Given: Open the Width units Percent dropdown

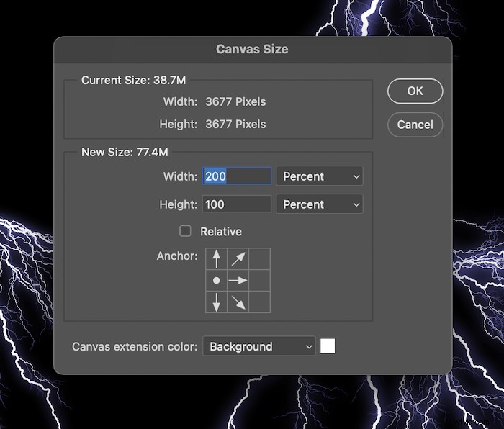Looking at the screenshot, I should (x=320, y=176).
